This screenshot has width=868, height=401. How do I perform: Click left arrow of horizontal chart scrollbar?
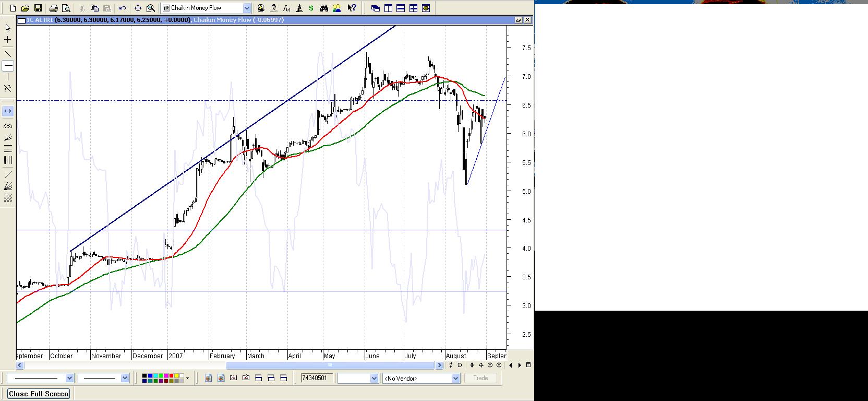[20, 365]
